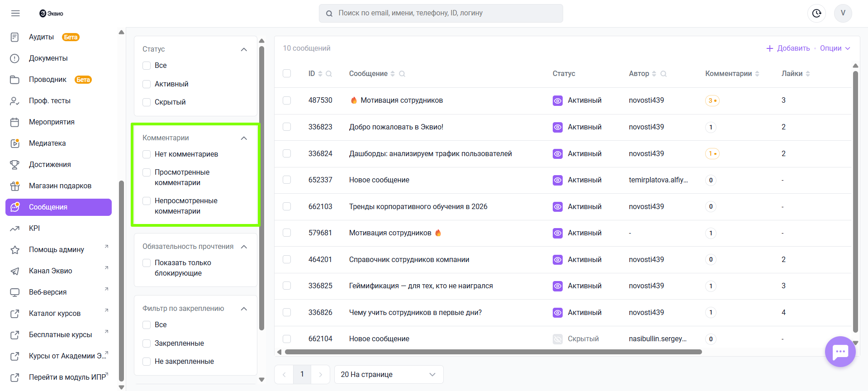Click the Канал Эквио paper-plane icon
Viewport: 868px width, 391px height.
click(x=15, y=271)
